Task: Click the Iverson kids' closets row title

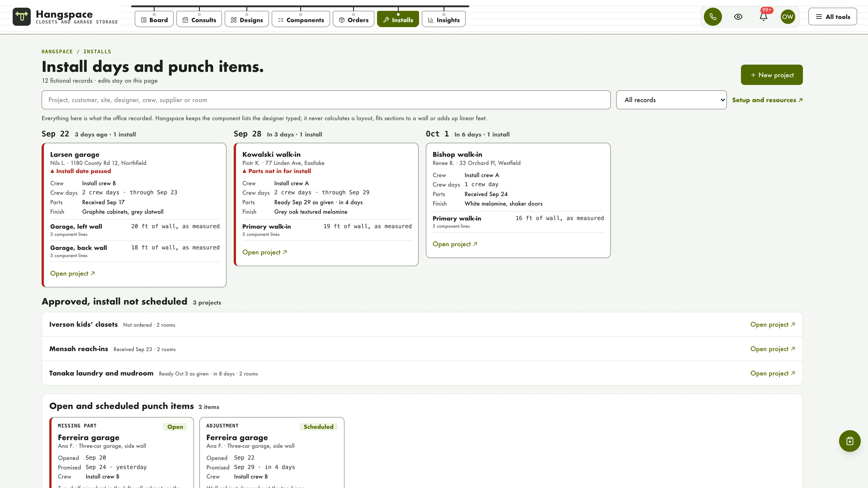Action: (83, 324)
